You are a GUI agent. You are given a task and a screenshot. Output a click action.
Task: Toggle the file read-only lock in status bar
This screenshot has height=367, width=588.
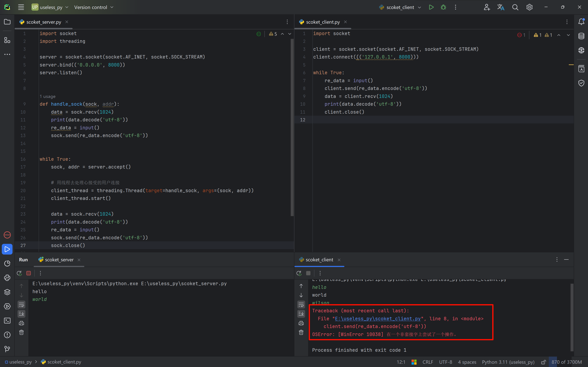[543, 362]
